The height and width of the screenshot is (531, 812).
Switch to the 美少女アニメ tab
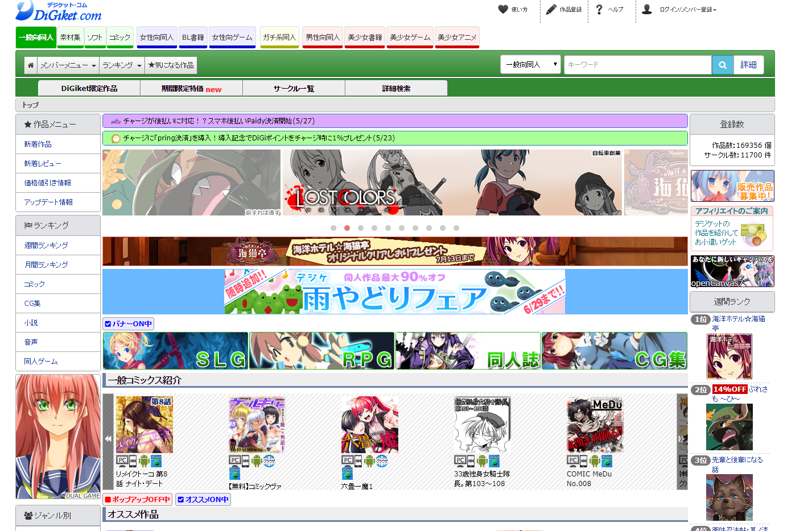tap(457, 37)
